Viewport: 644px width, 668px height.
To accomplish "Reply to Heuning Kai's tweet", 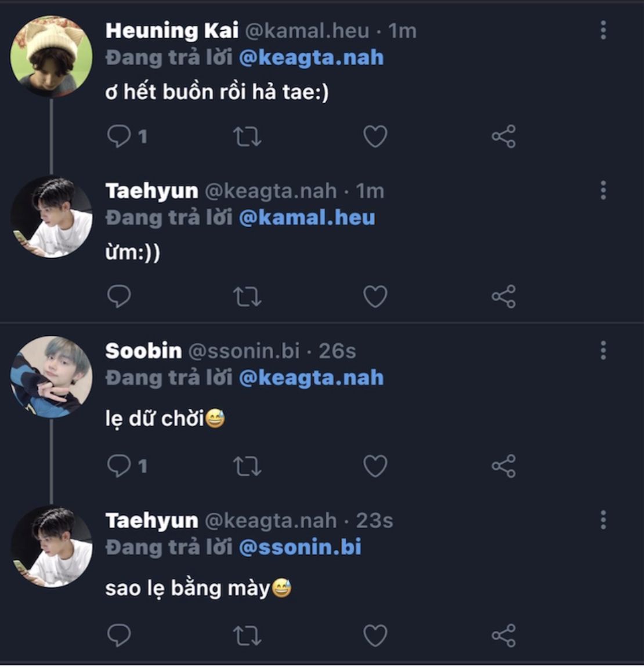I will tap(120, 137).
